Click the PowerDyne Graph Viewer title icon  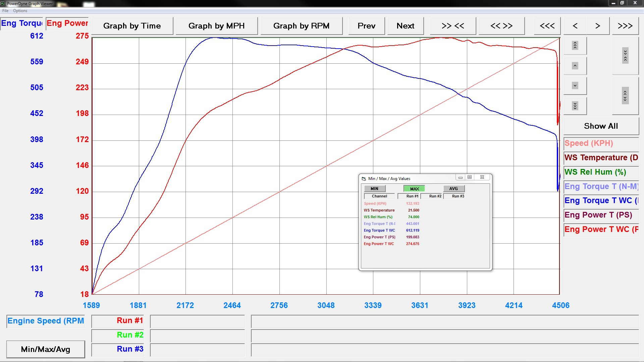(x=3, y=3)
